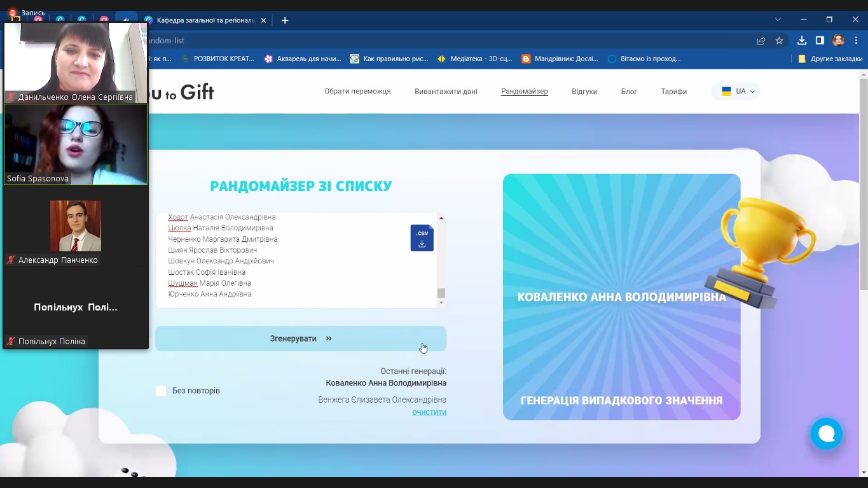This screenshot has width=868, height=488.
Task: Click the share page icon in address bar
Action: 761,41
